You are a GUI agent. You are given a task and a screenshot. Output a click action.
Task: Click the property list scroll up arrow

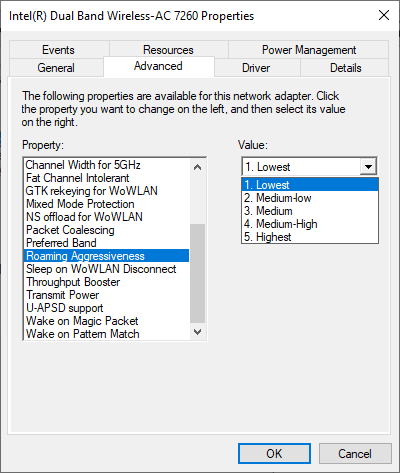197,167
